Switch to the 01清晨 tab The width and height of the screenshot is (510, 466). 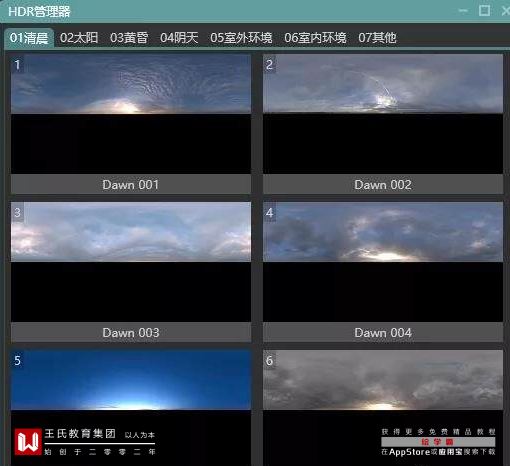[x=29, y=38]
